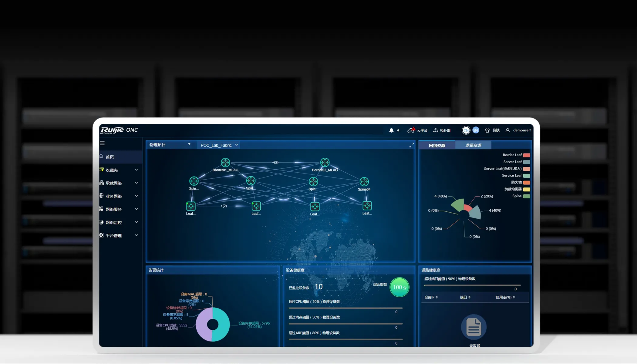Image resolution: width=637 pixels, height=364 pixels.
Task: Open the alarm bell notifications
Action: [391, 130]
